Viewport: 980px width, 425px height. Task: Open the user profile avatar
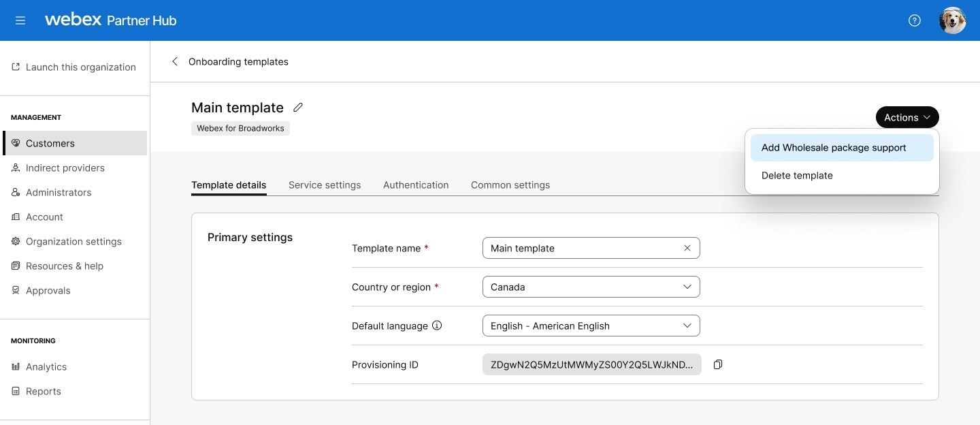pos(953,20)
